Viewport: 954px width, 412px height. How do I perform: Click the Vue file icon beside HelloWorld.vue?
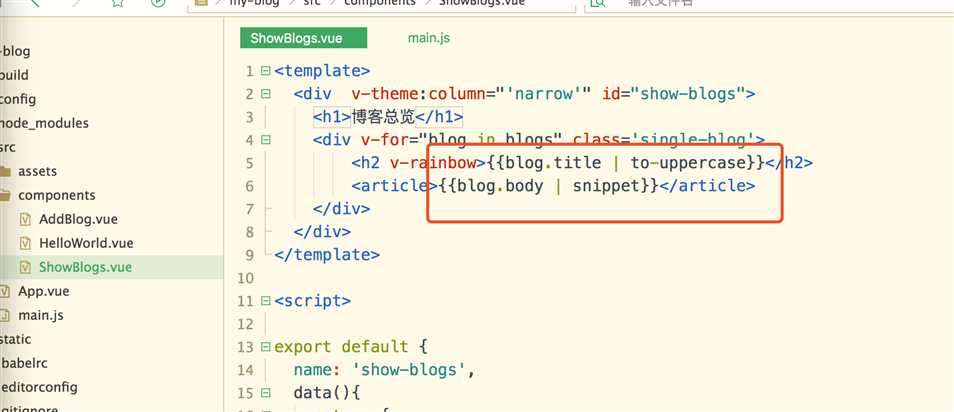(x=25, y=243)
